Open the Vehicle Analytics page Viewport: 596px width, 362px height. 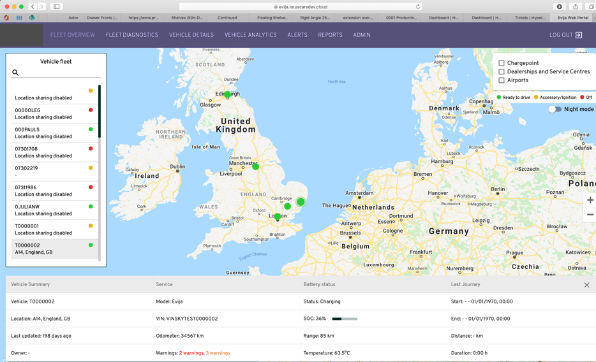click(250, 35)
